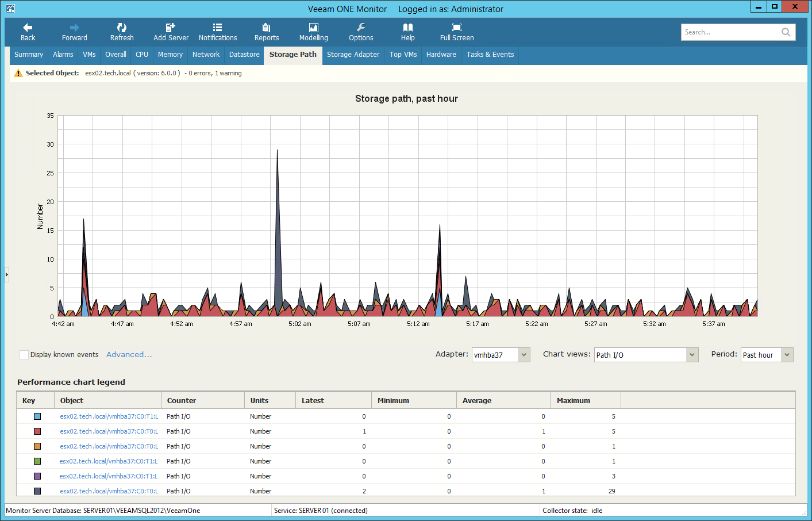Screen dimensions: 812x521
Task: Click the red legend key swatch
Action: tap(37, 431)
